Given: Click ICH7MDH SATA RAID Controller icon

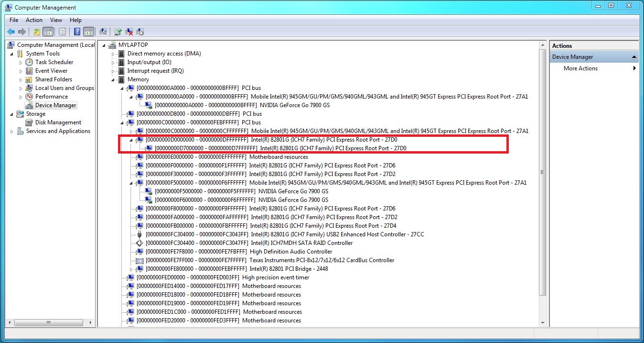Looking at the screenshot, I should tap(140, 243).
